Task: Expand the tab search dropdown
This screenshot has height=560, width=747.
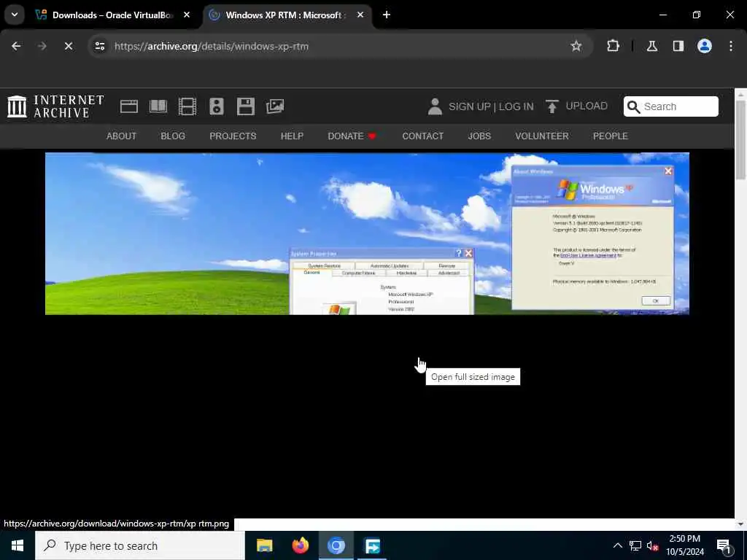Action: [x=15, y=15]
